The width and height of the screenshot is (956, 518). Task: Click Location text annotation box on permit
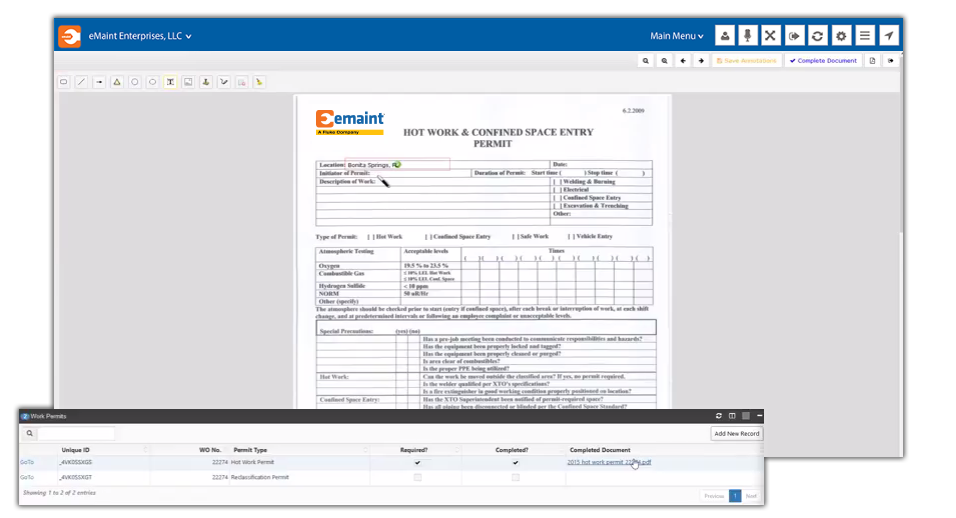point(398,165)
